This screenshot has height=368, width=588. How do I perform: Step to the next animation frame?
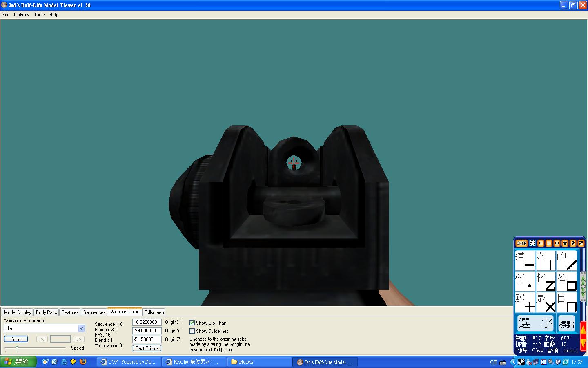(78, 339)
